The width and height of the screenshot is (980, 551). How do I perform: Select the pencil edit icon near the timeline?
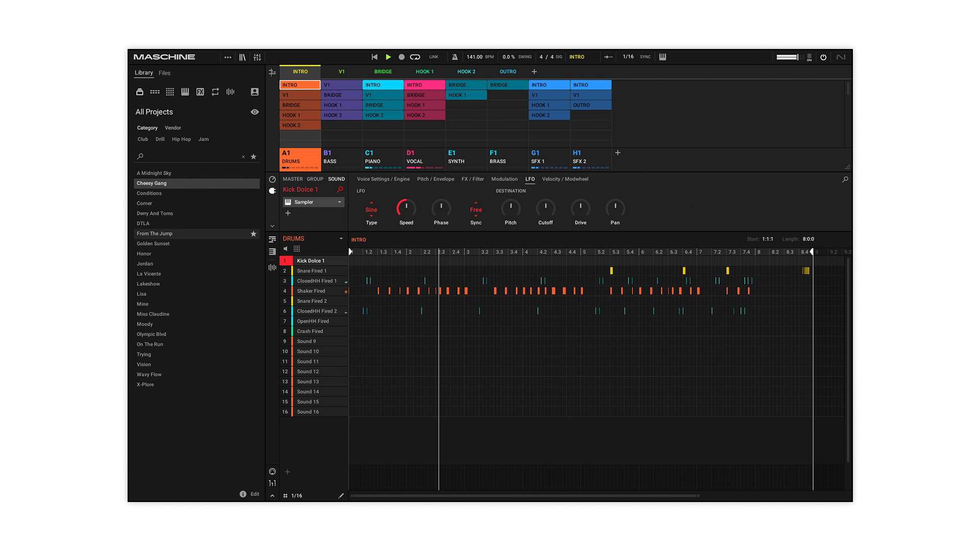pyautogui.click(x=341, y=495)
